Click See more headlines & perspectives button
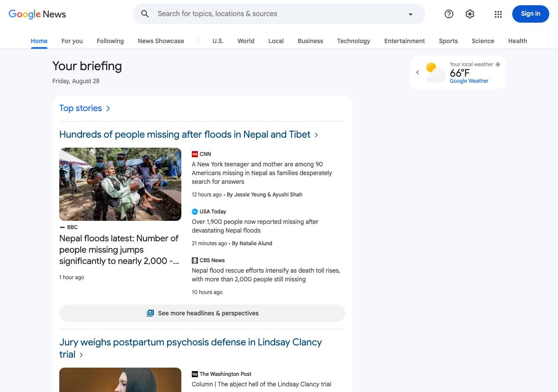The image size is (558, 392). tap(202, 313)
